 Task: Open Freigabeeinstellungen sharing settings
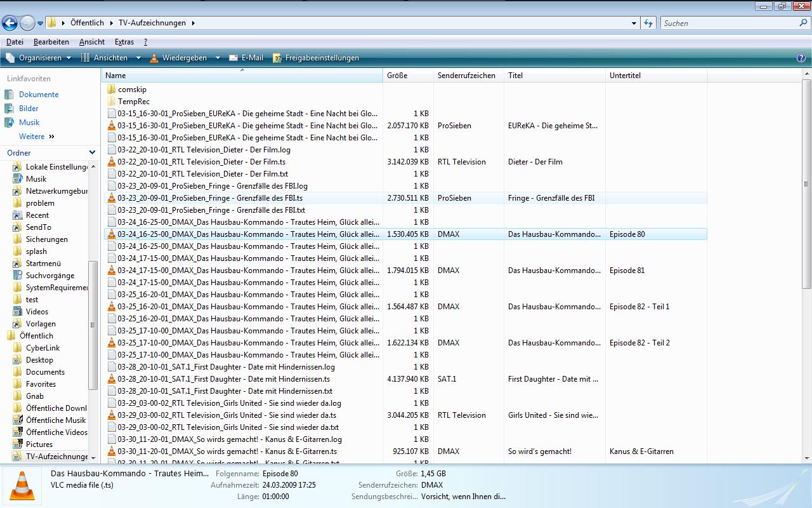click(316, 58)
